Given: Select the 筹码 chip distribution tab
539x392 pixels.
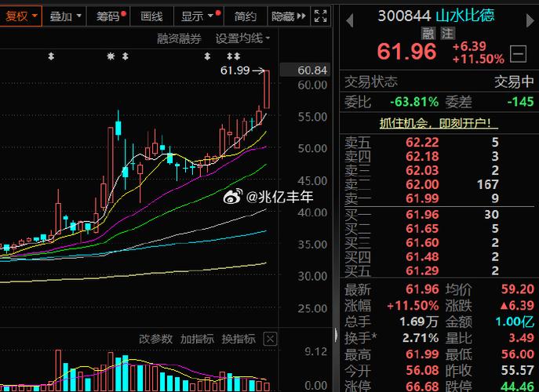Looking at the screenshot, I should click(x=109, y=16).
